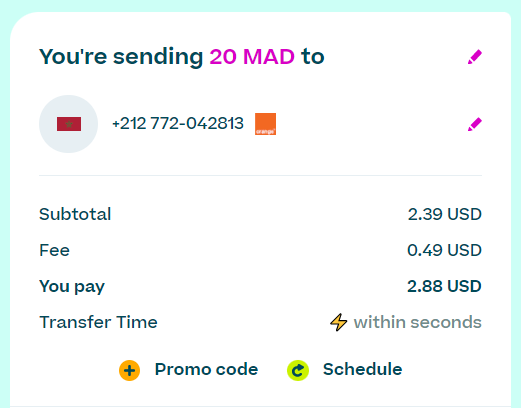The width and height of the screenshot is (521, 408).
Task: Click the You pay label
Action: pos(72,287)
